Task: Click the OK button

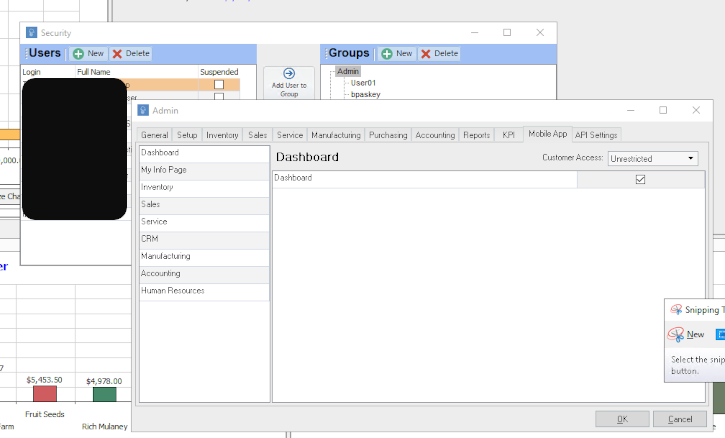Action: point(622,419)
